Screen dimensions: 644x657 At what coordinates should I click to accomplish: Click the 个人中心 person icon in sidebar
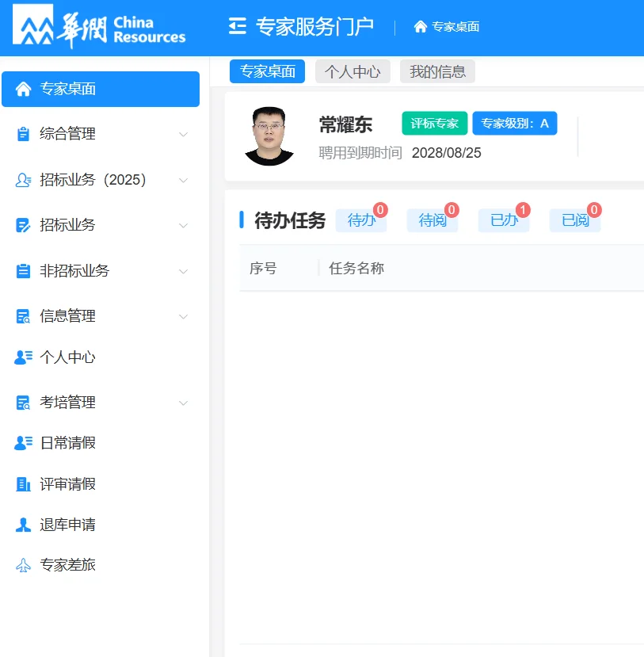click(21, 357)
